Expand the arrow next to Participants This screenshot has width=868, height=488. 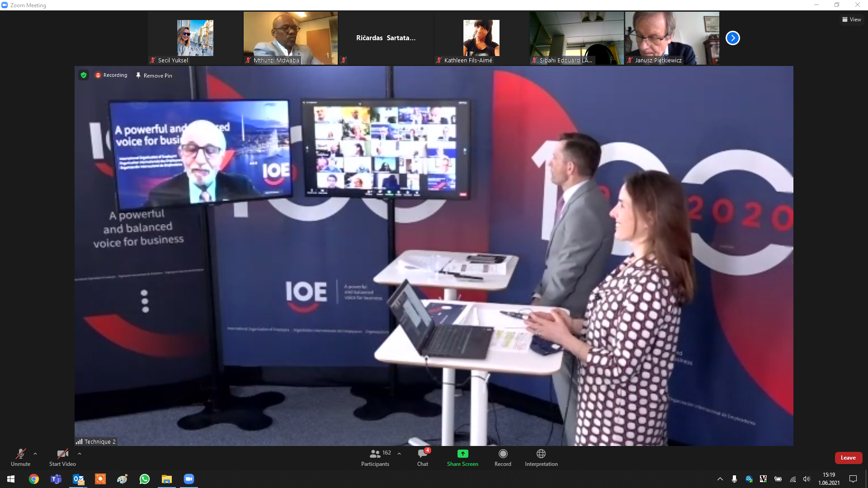(x=399, y=454)
